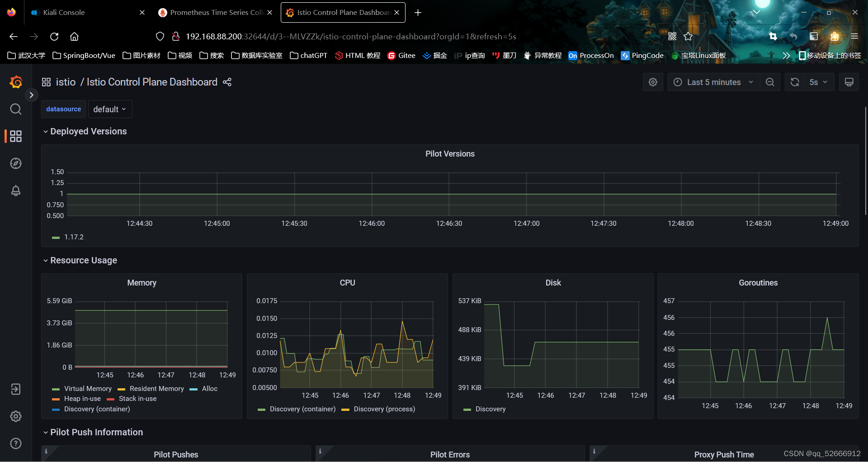This screenshot has height=462, width=868.
Task: Bookmark this page with the star icon
Action: [x=688, y=36]
